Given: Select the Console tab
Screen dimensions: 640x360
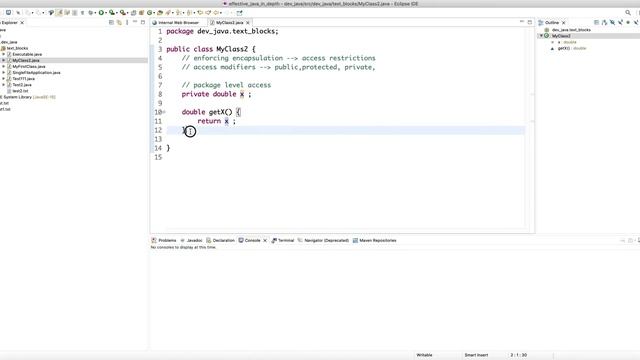Looking at the screenshot, I should [249, 240].
